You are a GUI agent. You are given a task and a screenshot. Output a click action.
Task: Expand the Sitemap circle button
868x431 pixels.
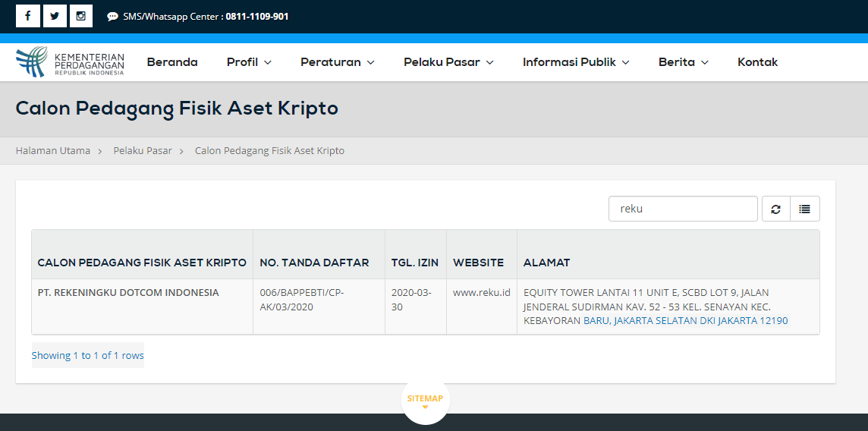pyautogui.click(x=425, y=400)
